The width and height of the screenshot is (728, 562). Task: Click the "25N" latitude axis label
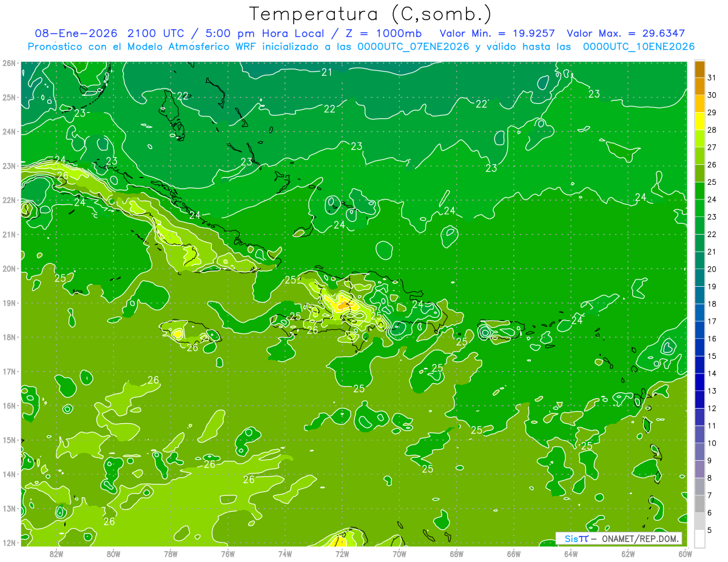coord(9,97)
